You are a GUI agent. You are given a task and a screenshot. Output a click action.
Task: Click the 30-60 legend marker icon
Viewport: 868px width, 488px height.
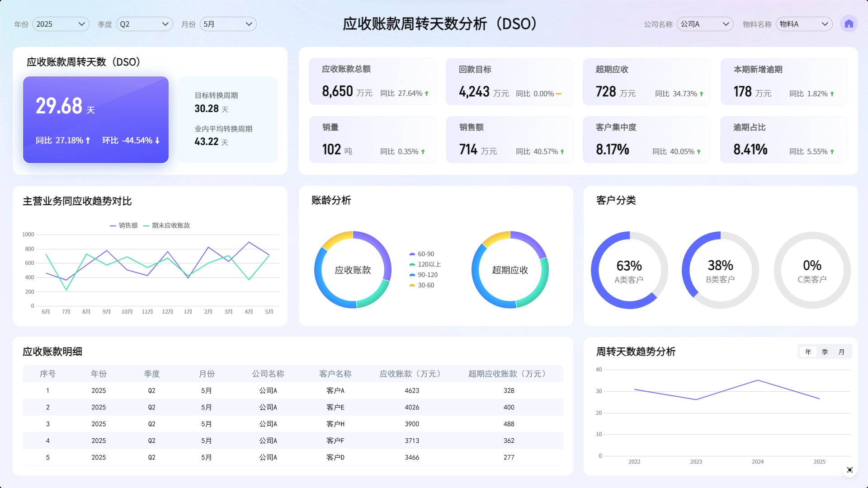pos(412,286)
